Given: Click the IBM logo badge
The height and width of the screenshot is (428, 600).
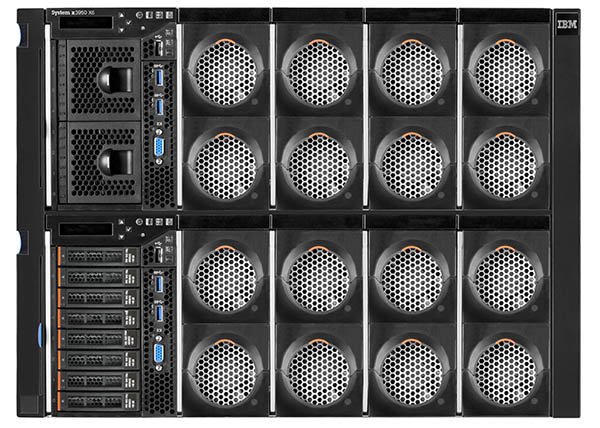Looking at the screenshot, I should click(567, 22).
